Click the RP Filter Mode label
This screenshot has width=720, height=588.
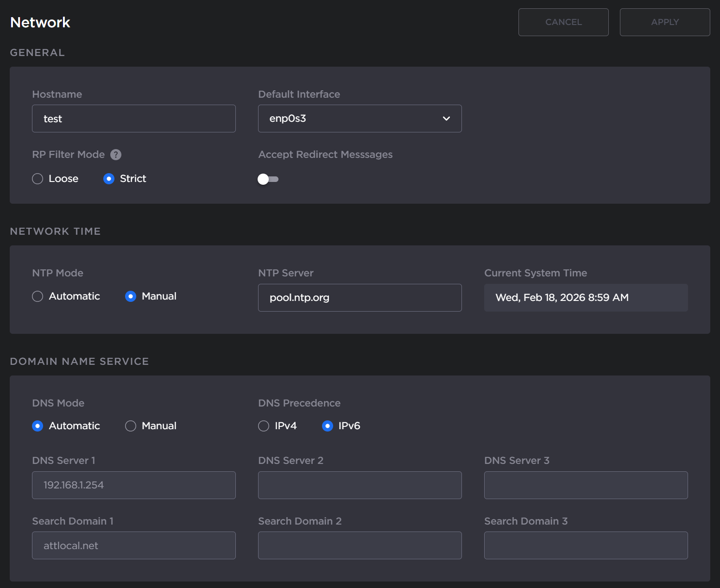69,155
